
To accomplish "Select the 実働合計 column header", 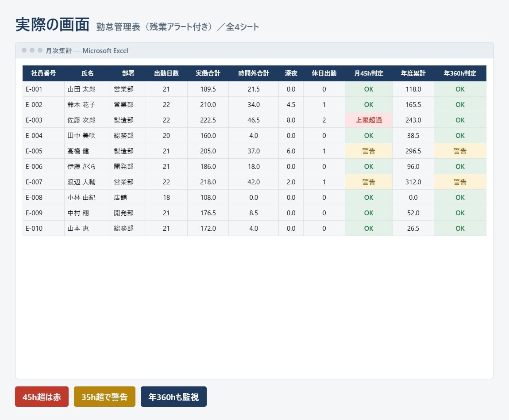I will click(208, 73).
